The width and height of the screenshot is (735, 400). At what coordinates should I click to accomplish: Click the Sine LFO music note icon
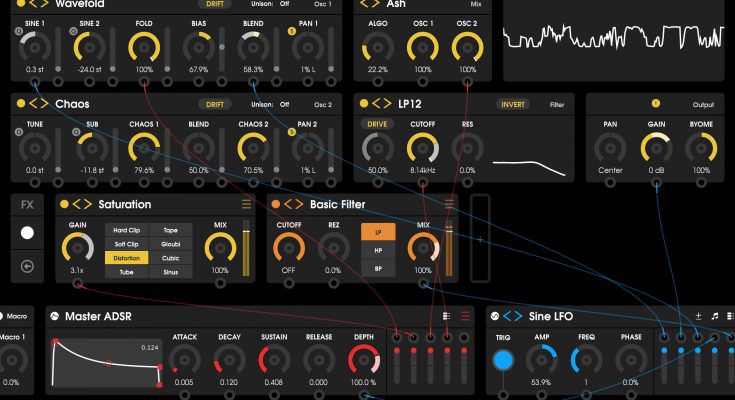pos(714,316)
